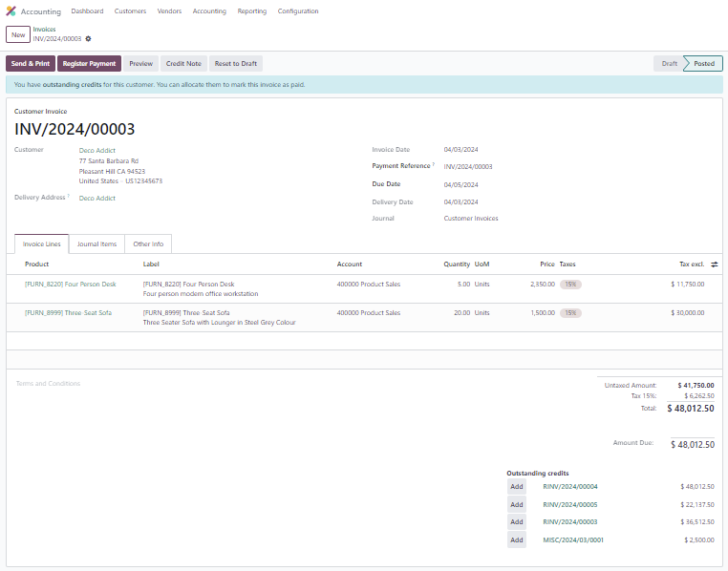The width and height of the screenshot is (728, 571).
Task: Open the RINV/2024/00003 credit link
Action: [570, 522]
